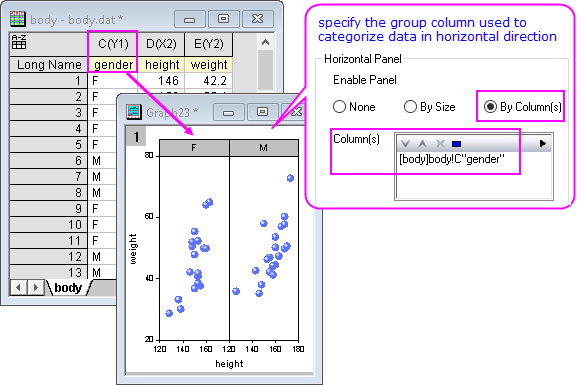
Task: Select row header 6 in worksheet
Action: [x=49, y=160]
